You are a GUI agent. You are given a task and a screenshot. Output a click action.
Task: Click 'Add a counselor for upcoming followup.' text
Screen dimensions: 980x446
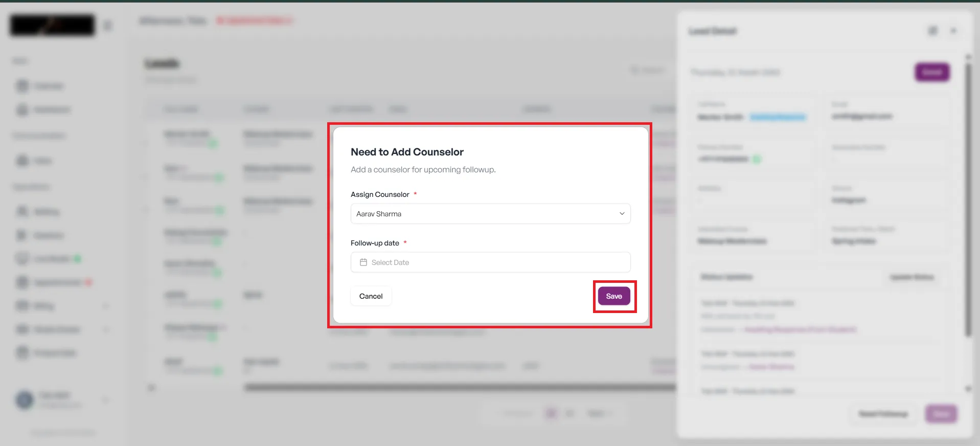pyautogui.click(x=423, y=169)
